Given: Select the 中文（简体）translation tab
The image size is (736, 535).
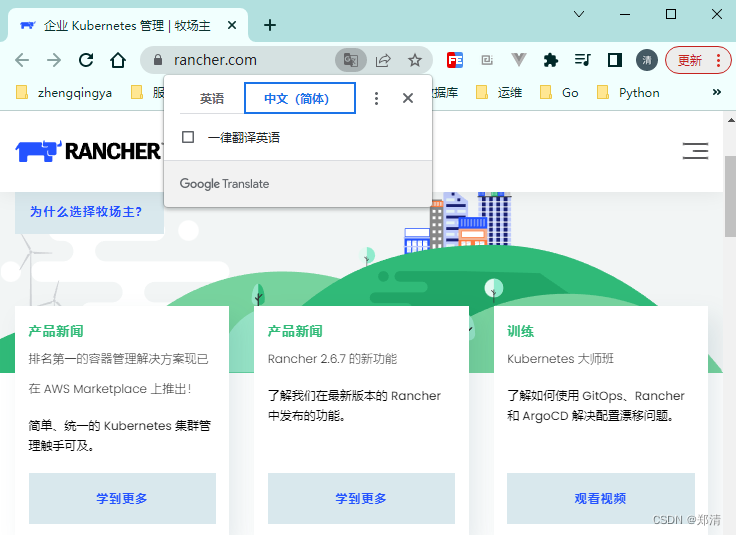Looking at the screenshot, I should point(300,98).
